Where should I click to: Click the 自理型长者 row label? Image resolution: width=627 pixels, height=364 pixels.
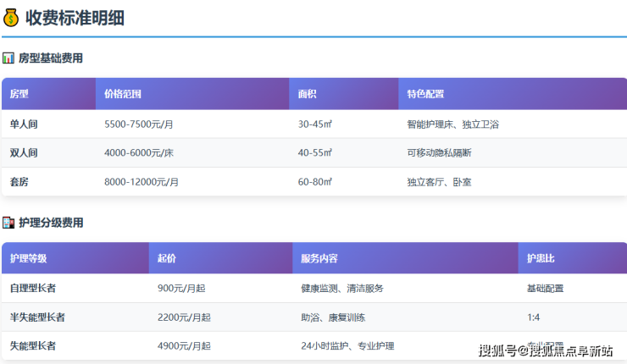(x=33, y=289)
